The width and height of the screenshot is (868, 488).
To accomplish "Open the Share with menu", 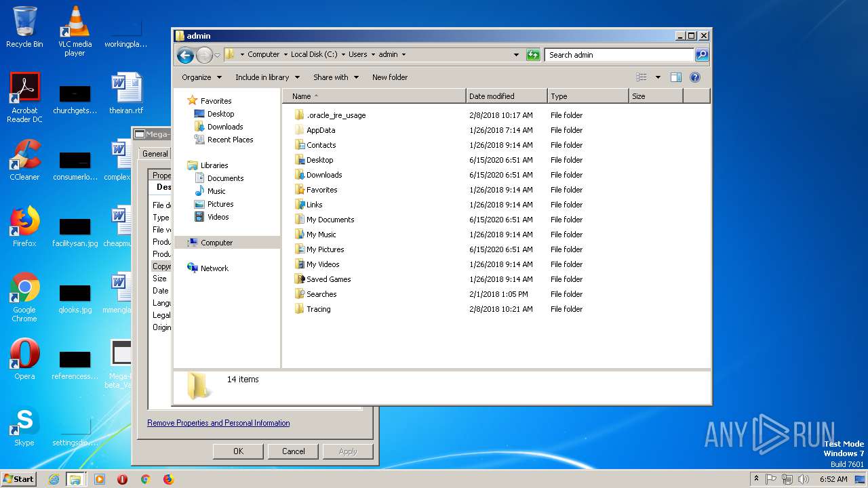I will [336, 77].
